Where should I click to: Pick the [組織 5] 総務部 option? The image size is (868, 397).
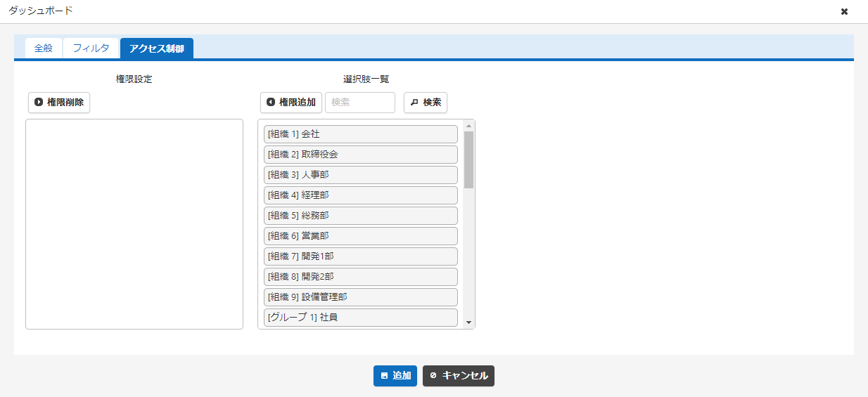pos(361,215)
